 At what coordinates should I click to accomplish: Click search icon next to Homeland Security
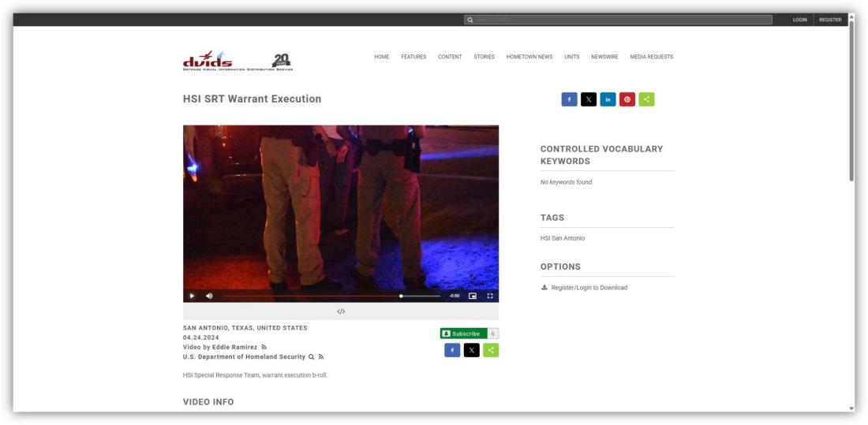click(312, 356)
